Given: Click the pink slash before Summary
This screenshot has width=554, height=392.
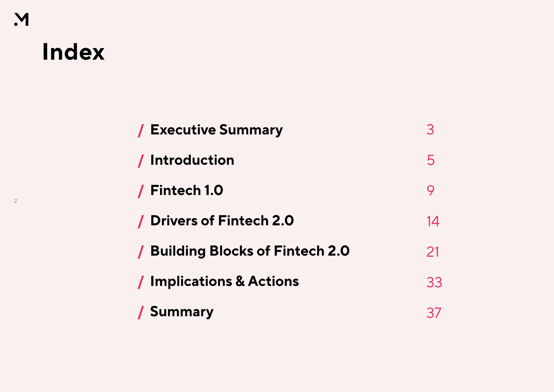Looking at the screenshot, I should (x=141, y=313).
